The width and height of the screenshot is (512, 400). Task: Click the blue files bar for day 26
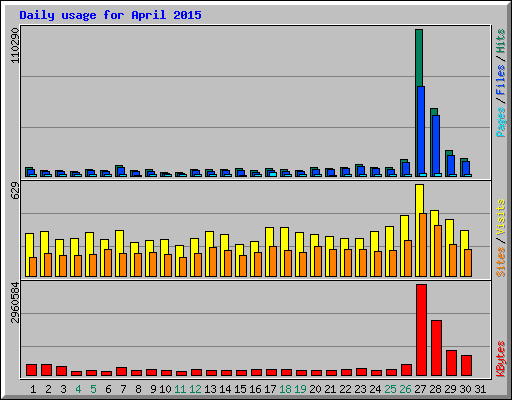pyautogui.click(x=406, y=169)
